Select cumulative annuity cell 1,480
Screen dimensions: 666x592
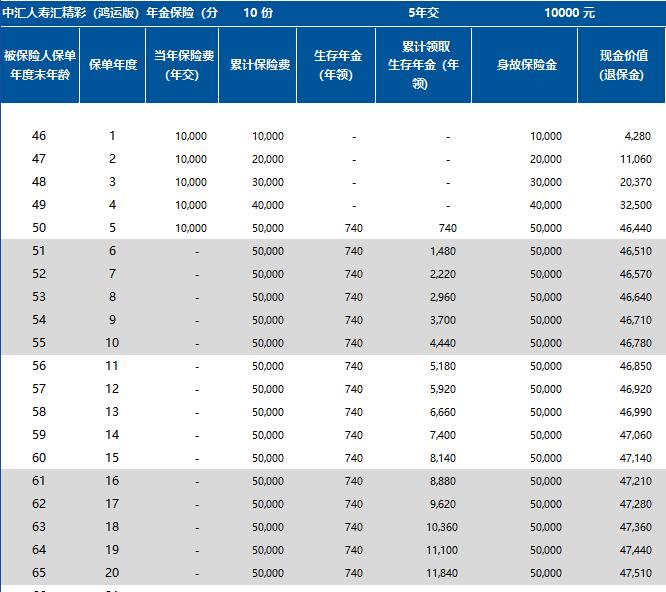click(441, 251)
